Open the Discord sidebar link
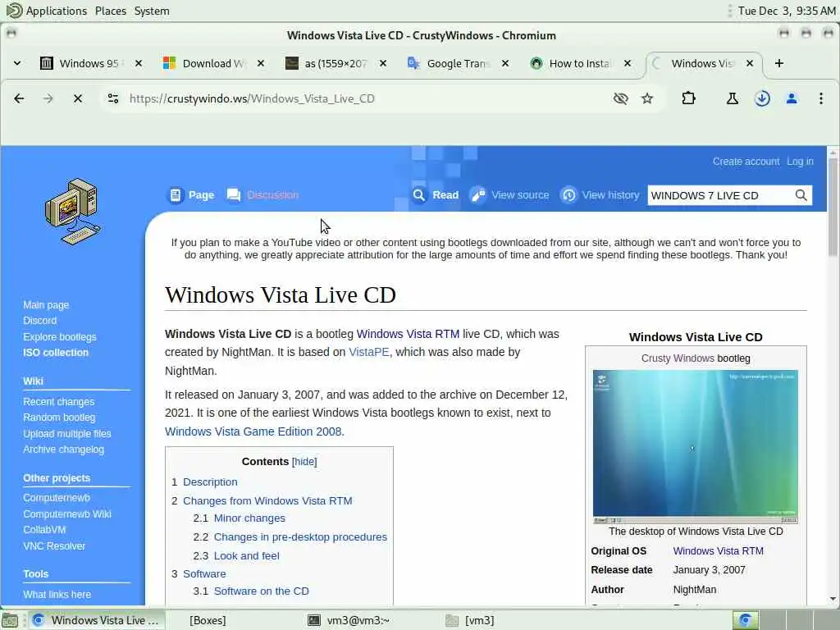 click(x=39, y=321)
